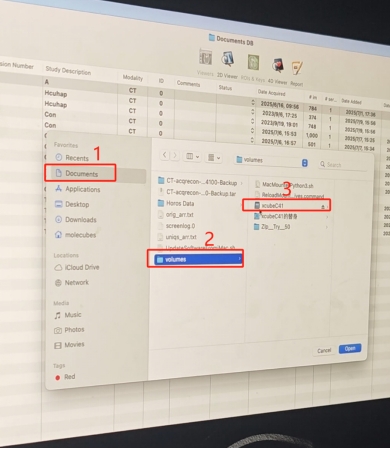Image resolution: width=390 pixels, height=449 pixels.
Task: Open the ROIs & Keys toolbar icon
Action: pos(254,62)
